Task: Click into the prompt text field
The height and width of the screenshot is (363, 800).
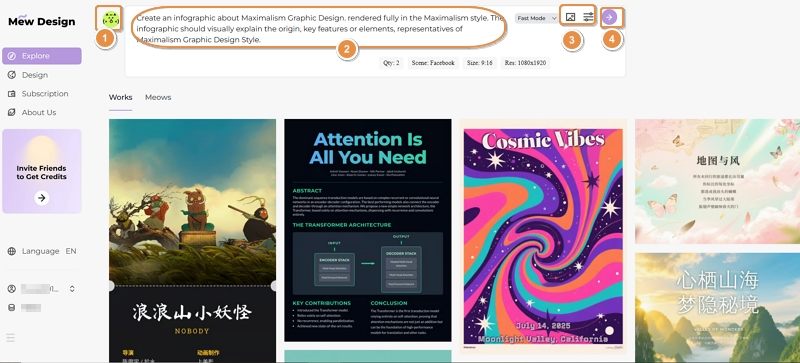Action: tap(319, 29)
